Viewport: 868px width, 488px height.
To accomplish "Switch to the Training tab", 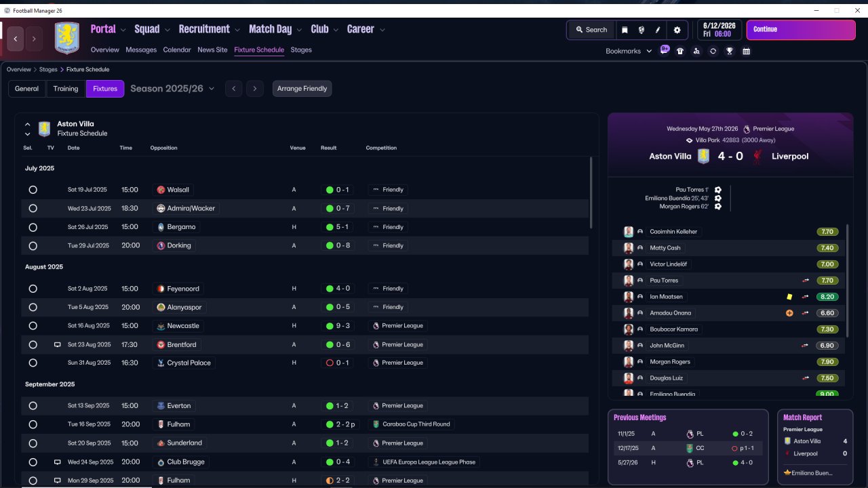I will (66, 89).
